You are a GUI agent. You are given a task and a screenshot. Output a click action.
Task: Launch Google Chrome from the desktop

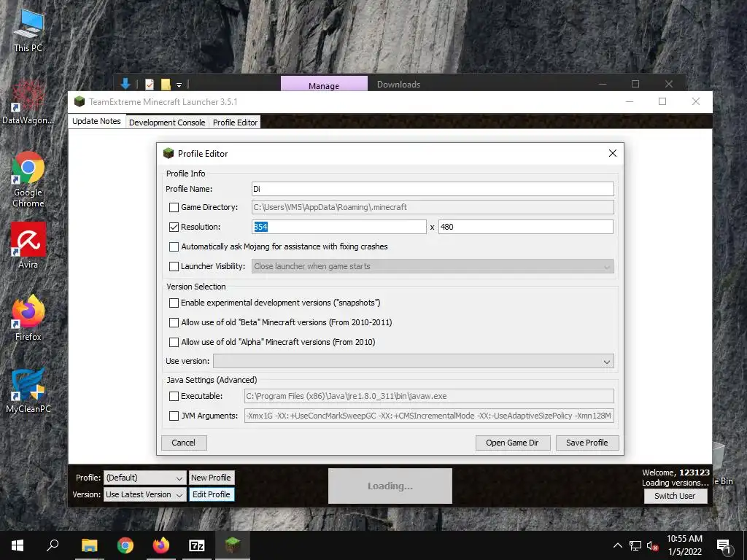[28, 179]
